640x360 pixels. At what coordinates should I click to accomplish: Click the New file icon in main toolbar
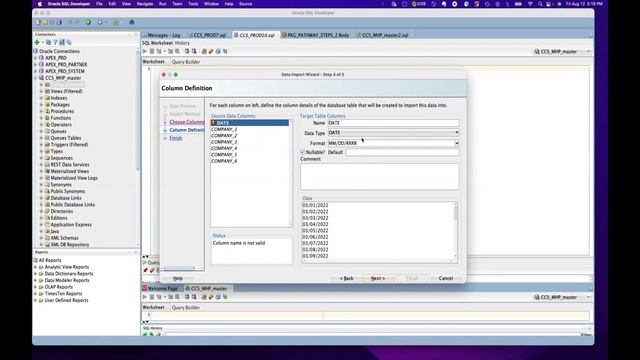click(x=39, y=22)
